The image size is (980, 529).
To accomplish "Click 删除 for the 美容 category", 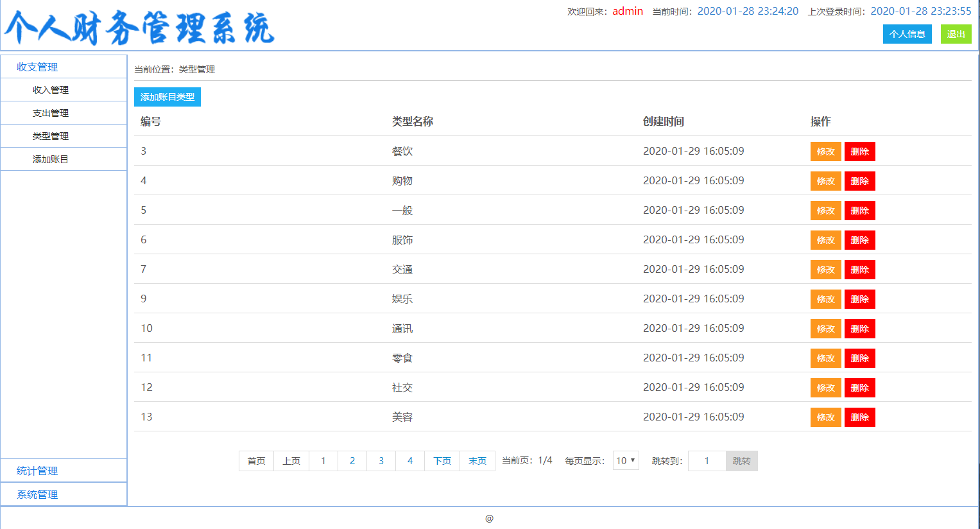I will pos(859,417).
